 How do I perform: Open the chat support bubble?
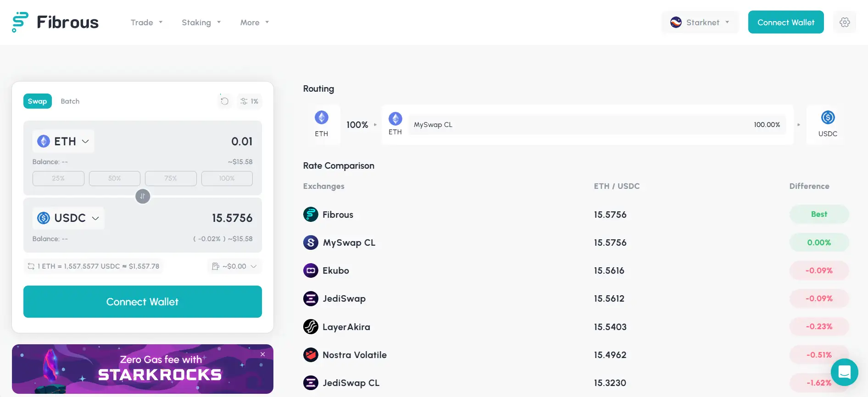coord(844,372)
